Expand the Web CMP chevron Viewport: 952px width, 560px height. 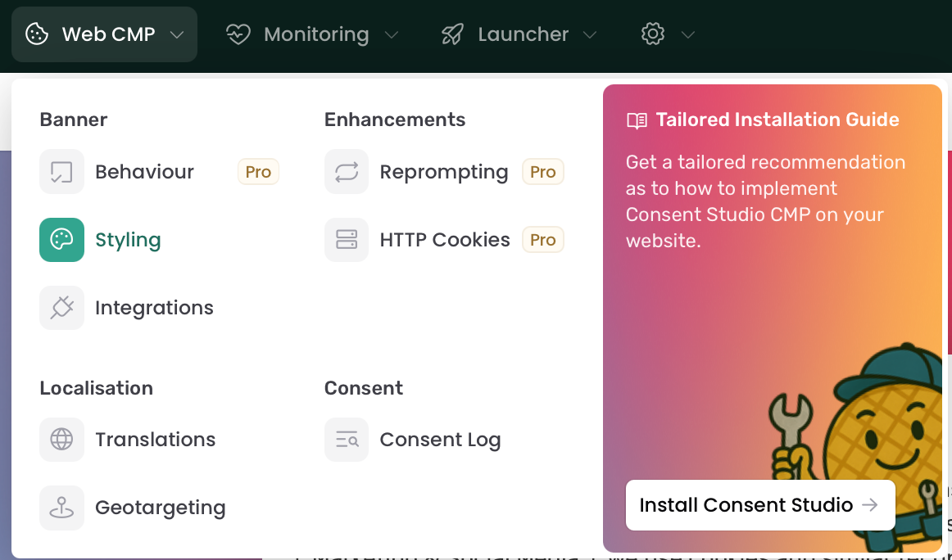[x=177, y=35]
